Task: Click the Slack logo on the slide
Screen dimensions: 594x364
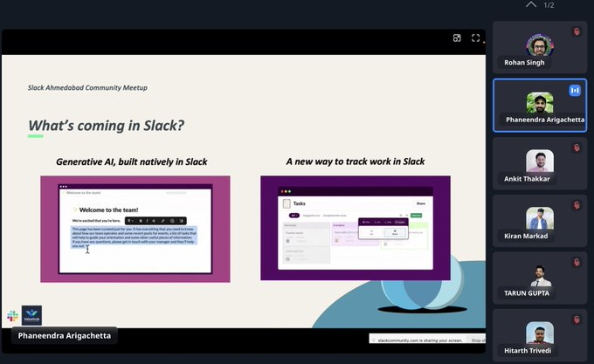Action: pyautogui.click(x=12, y=316)
